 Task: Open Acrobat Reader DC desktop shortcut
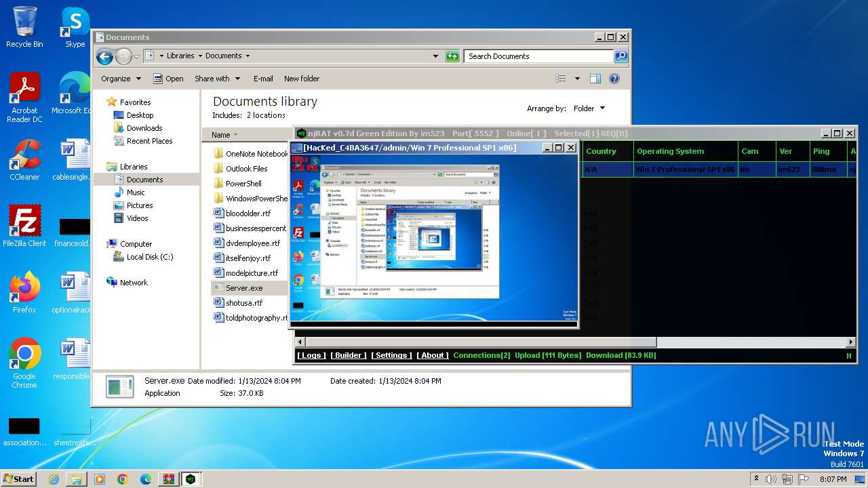click(24, 97)
